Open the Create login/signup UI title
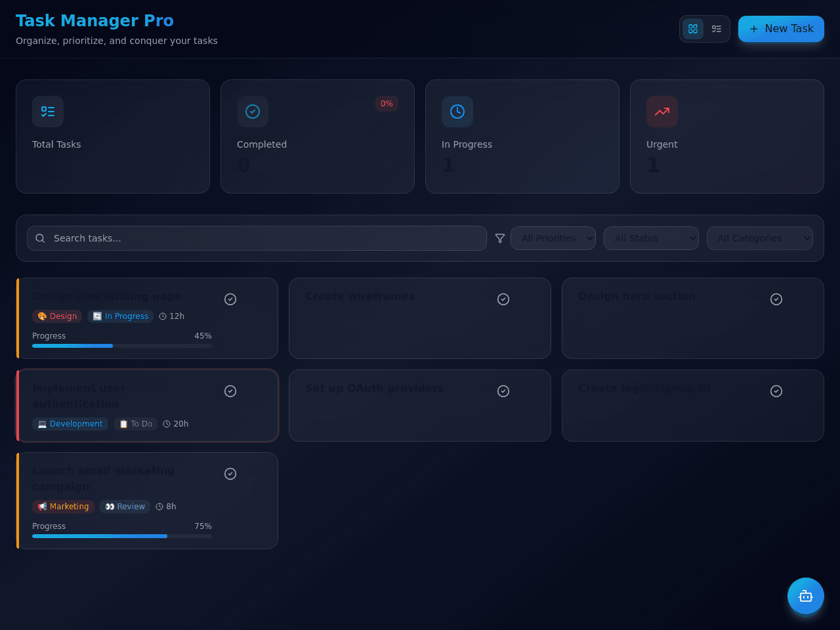840x630 pixels. [x=644, y=388]
